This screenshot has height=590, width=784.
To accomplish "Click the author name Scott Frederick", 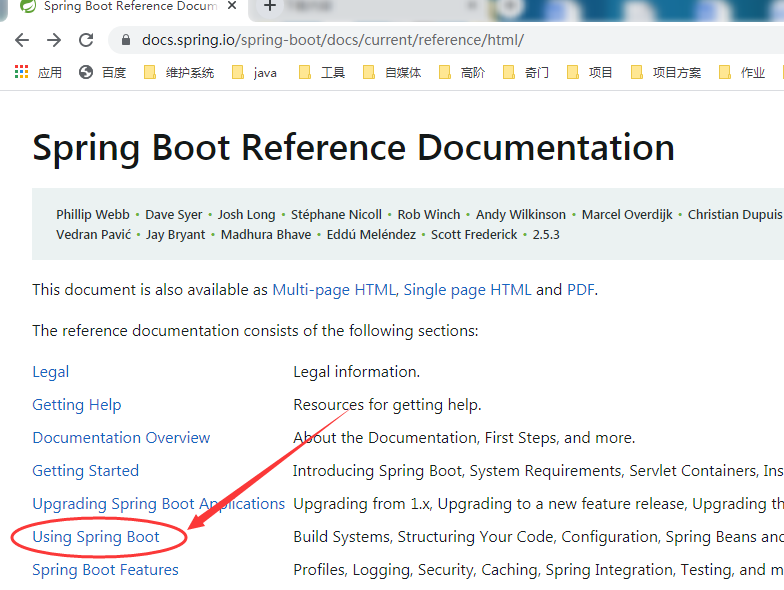I will [x=474, y=234].
